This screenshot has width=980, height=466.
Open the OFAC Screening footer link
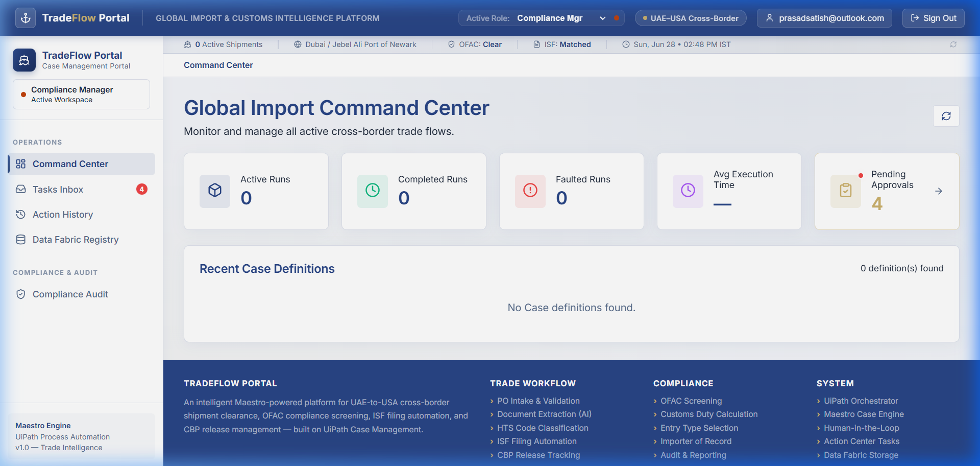(x=691, y=401)
